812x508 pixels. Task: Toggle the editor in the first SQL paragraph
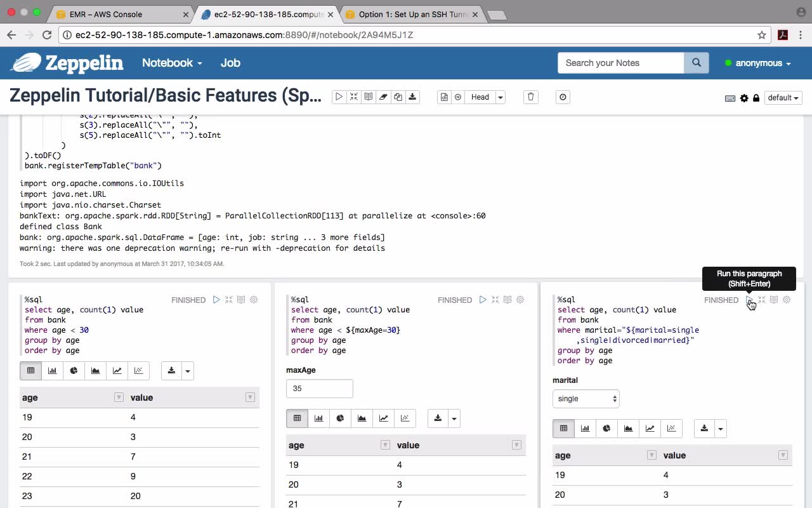pyautogui.click(x=229, y=300)
